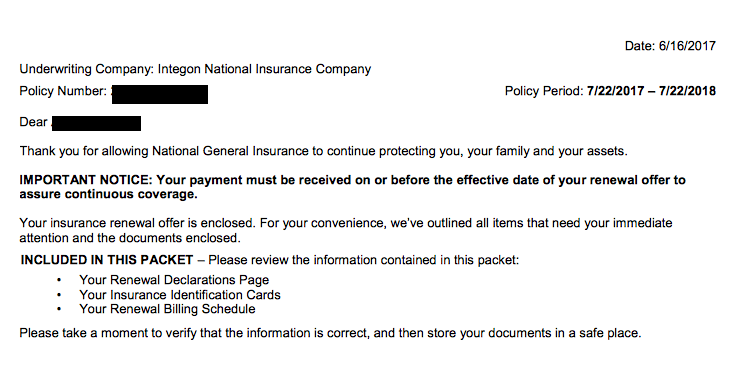Click the bullet before Renewal Declarations Page

(x=59, y=280)
